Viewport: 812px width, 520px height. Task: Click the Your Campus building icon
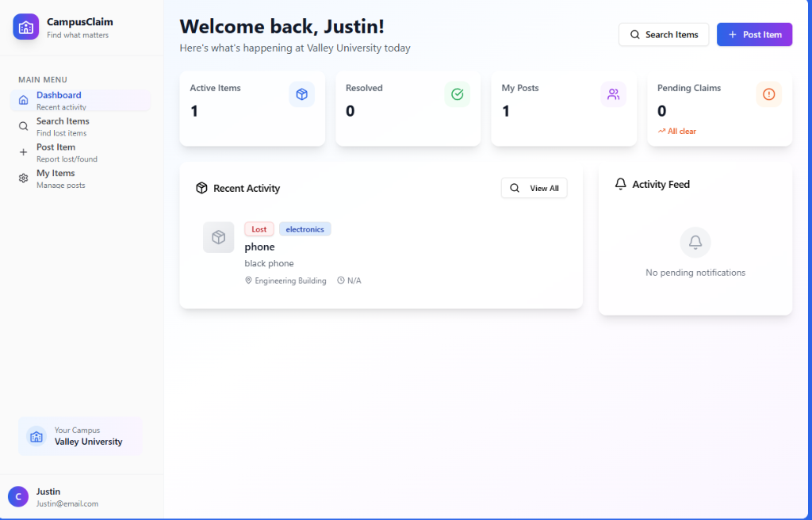point(36,437)
